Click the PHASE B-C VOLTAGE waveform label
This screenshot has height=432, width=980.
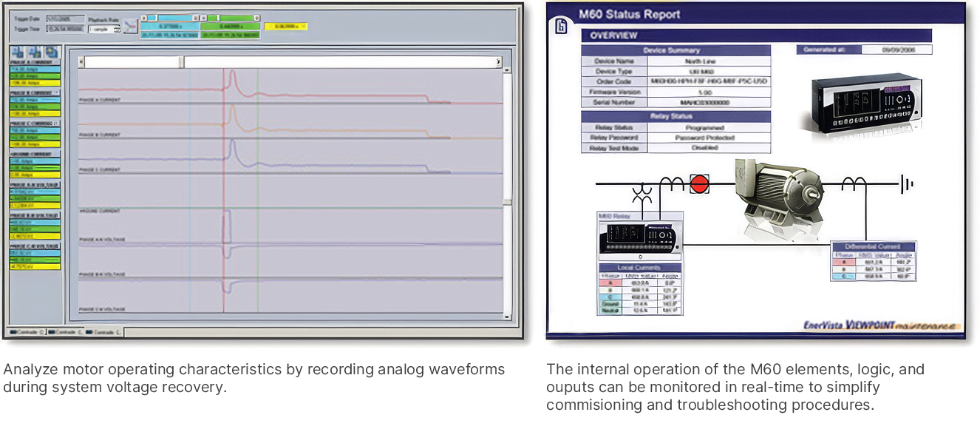[101, 275]
